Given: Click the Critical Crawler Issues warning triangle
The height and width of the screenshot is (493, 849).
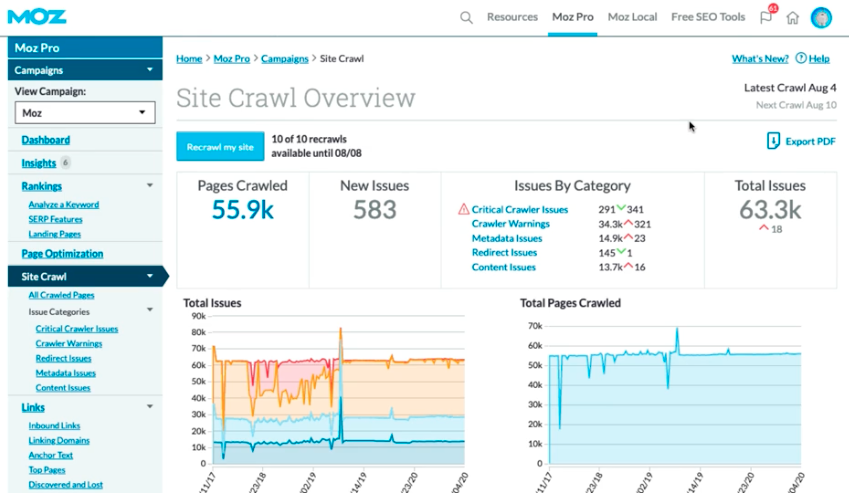Looking at the screenshot, I should pos(463,209).
